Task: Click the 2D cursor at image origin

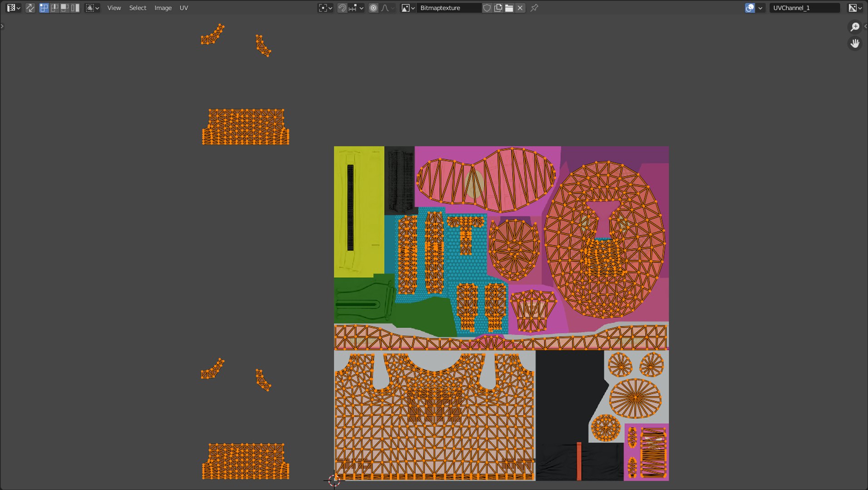Action: [x=334, y=480]
